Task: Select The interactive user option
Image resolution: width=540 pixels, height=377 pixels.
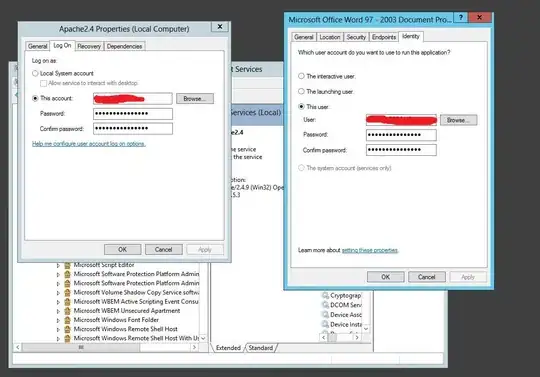Action: [x=301, y=76]
